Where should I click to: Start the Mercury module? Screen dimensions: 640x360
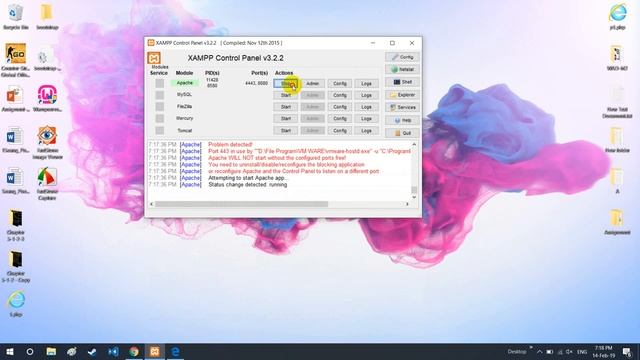(285, 119)
